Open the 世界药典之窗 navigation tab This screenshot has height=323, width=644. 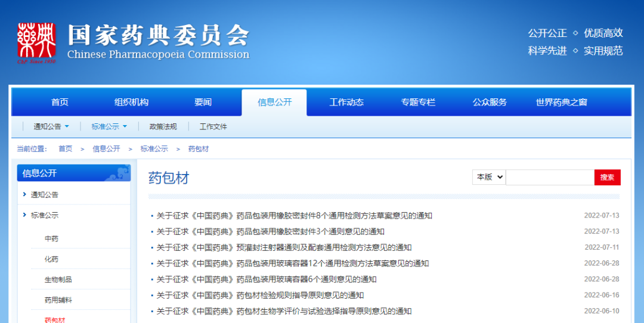(561, 102)
